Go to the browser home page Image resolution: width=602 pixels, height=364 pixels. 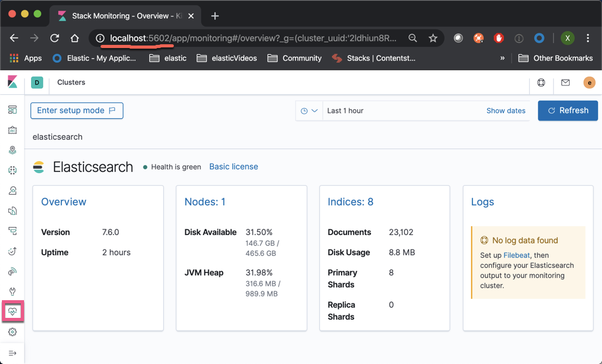tap(75, 38)
